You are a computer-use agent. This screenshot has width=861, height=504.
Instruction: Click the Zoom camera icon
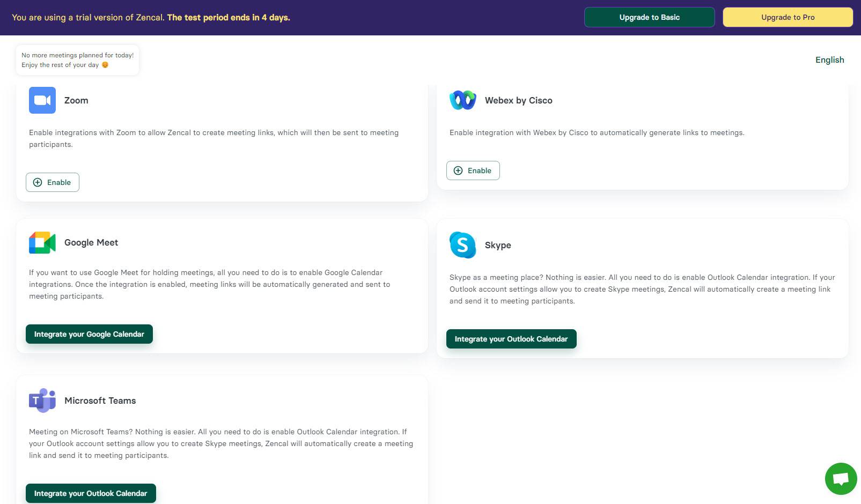tap(42, 100)
